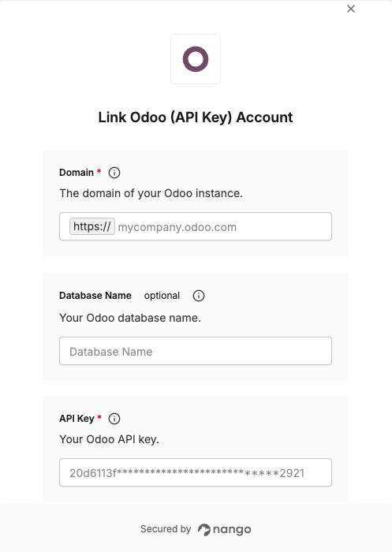Click the API Key label

click(x=77, y=419)
